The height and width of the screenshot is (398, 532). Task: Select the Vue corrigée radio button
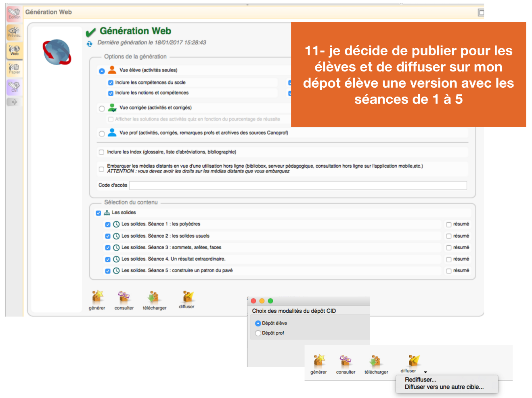coord(102,109)
